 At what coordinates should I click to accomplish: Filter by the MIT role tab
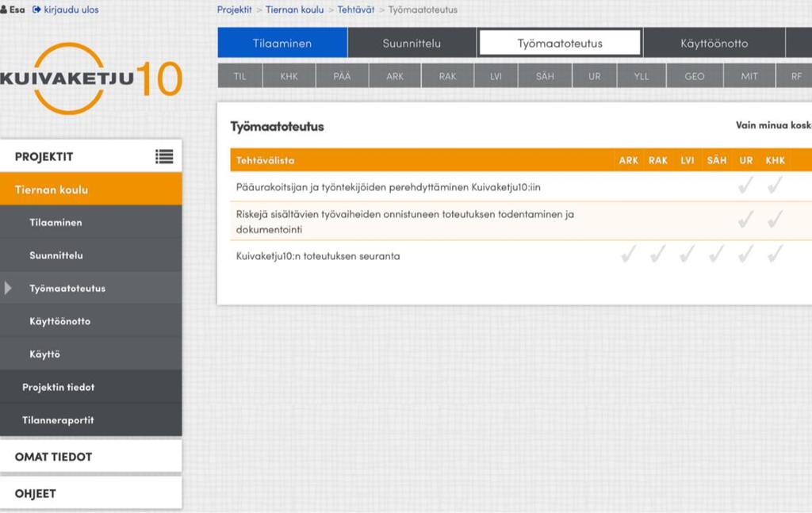click(x=749, y=76)
